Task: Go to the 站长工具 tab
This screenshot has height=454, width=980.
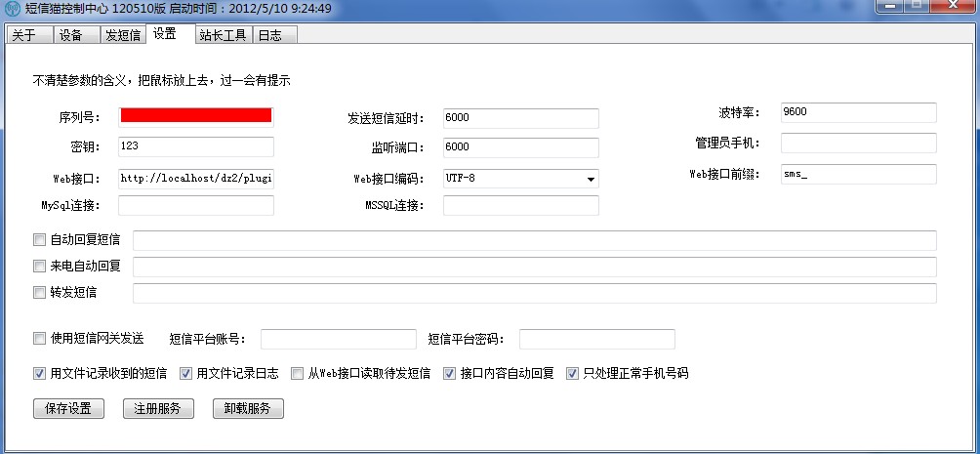Action: [x=224, y=35]
